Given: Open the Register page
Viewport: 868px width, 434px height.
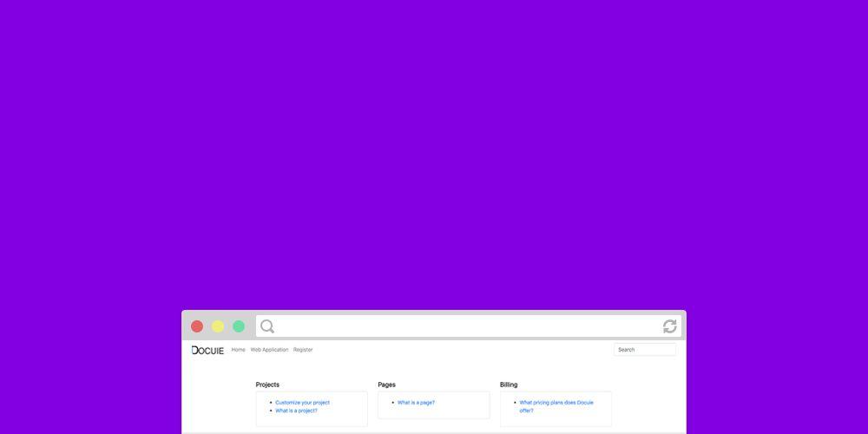Looking at the screenshot, I should [303, 350].
